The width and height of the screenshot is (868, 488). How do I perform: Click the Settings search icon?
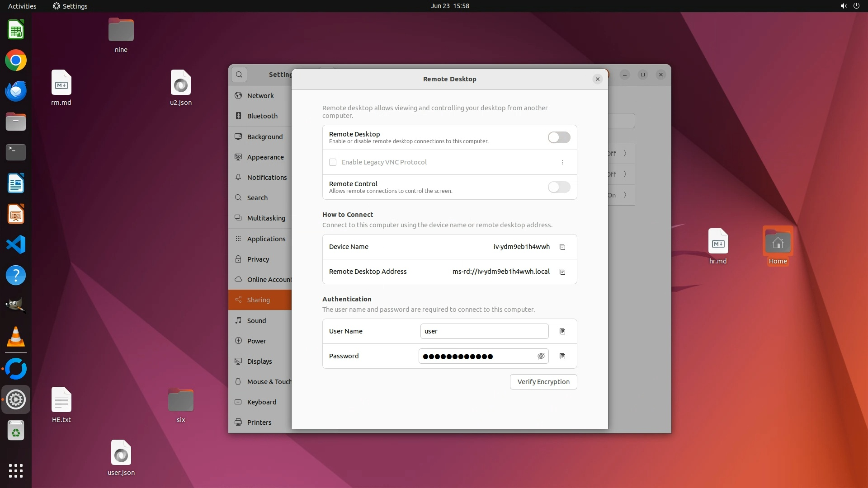[x=239, y=75]
